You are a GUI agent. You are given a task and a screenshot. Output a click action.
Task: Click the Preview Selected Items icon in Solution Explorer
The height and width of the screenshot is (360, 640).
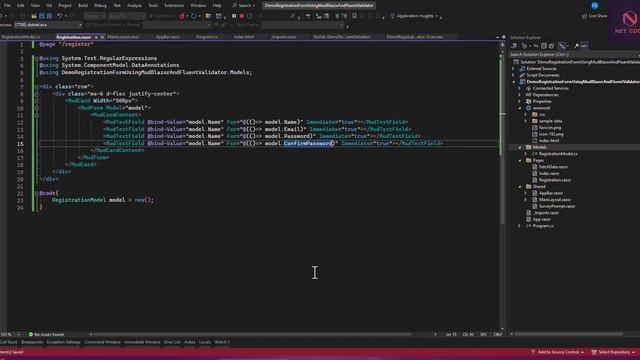(584, 46)
